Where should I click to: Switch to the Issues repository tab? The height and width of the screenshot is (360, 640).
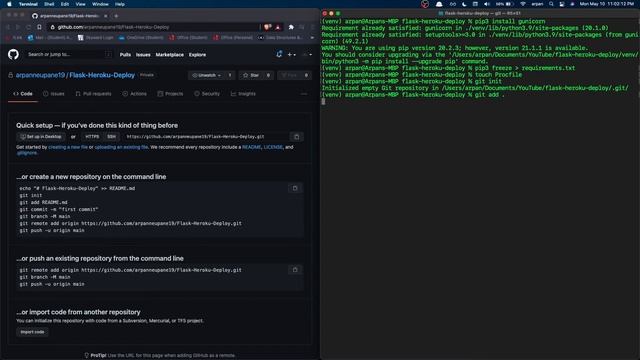pos(53,94)
